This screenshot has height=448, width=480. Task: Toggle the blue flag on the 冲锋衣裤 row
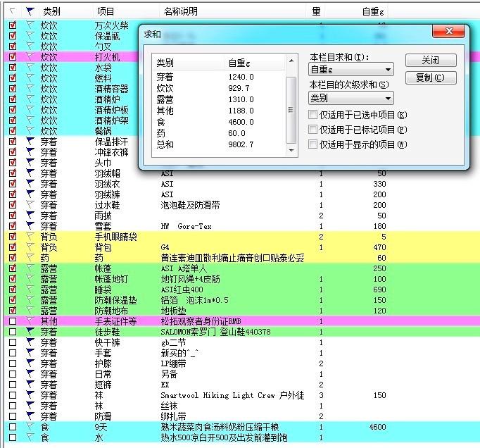pos(30,152)
